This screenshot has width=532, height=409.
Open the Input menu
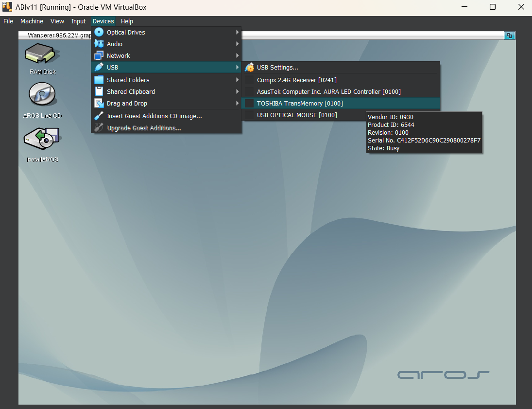click(78, 21)
